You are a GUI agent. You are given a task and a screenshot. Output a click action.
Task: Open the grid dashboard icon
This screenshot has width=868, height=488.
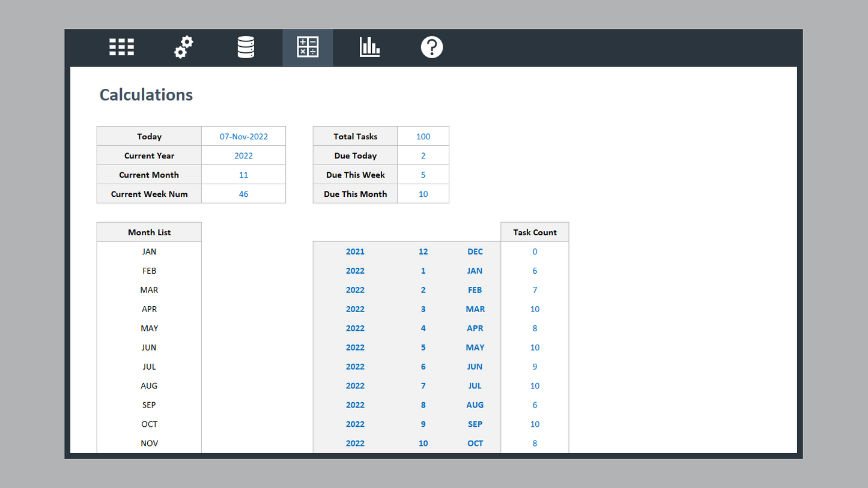coord(121,47)
